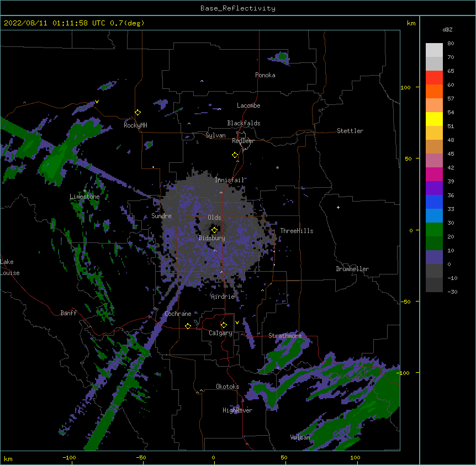Screen dimensions: 476x465
Task: Click the yellow diamond marker above Calgary label
Action: coord(224,325)
